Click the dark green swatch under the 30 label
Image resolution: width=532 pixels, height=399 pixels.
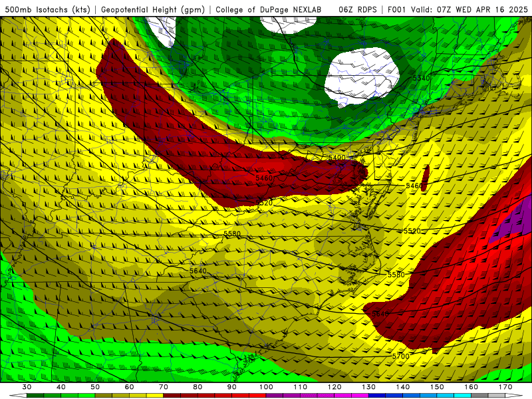(x=35, y=396)
